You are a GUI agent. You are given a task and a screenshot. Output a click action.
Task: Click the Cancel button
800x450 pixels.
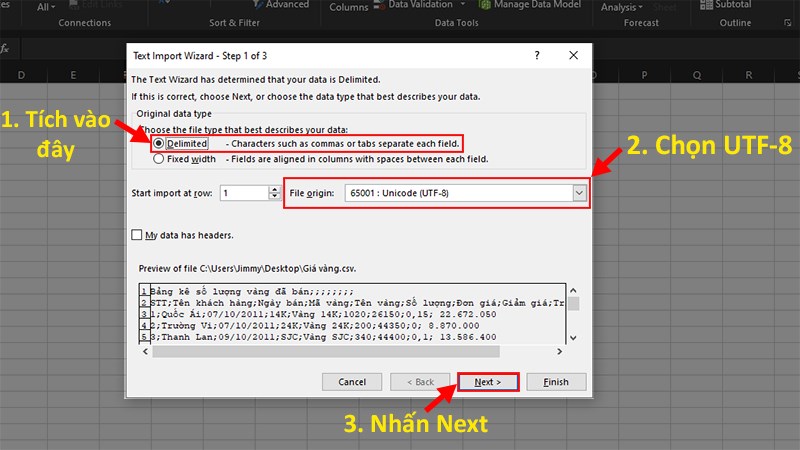coord(352,382)
